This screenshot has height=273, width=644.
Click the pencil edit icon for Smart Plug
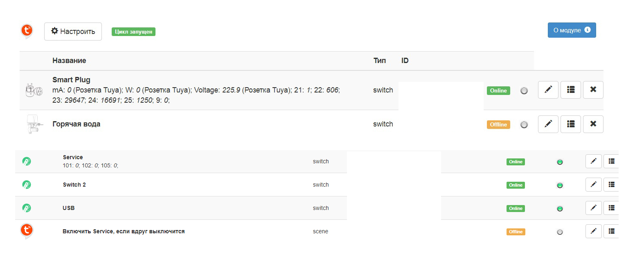(x=548, y=90)
